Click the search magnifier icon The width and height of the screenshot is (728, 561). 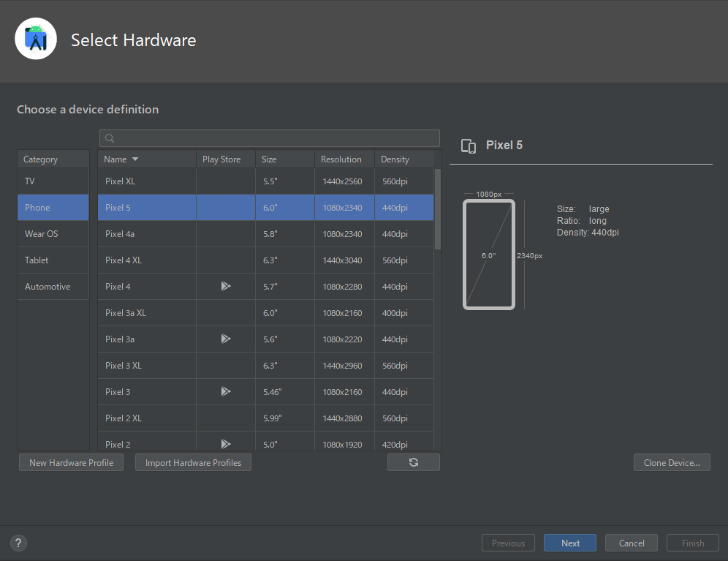pyautogui.click(x=110, y=138)
